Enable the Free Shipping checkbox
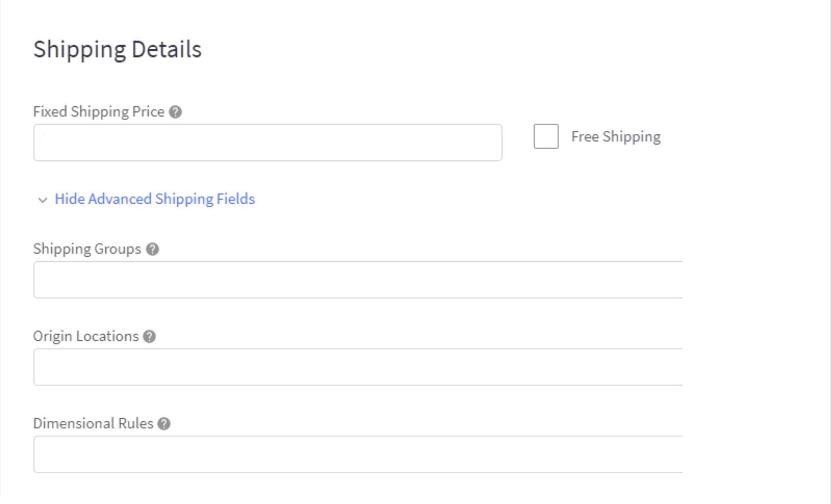This screenshot has width=831, height=504. (546, 136)
